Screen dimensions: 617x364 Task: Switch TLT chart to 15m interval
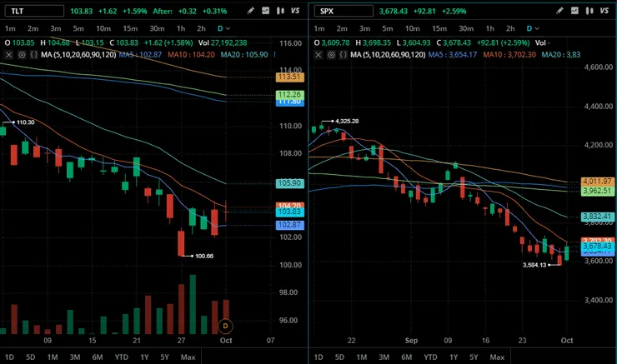coord(130,28)
